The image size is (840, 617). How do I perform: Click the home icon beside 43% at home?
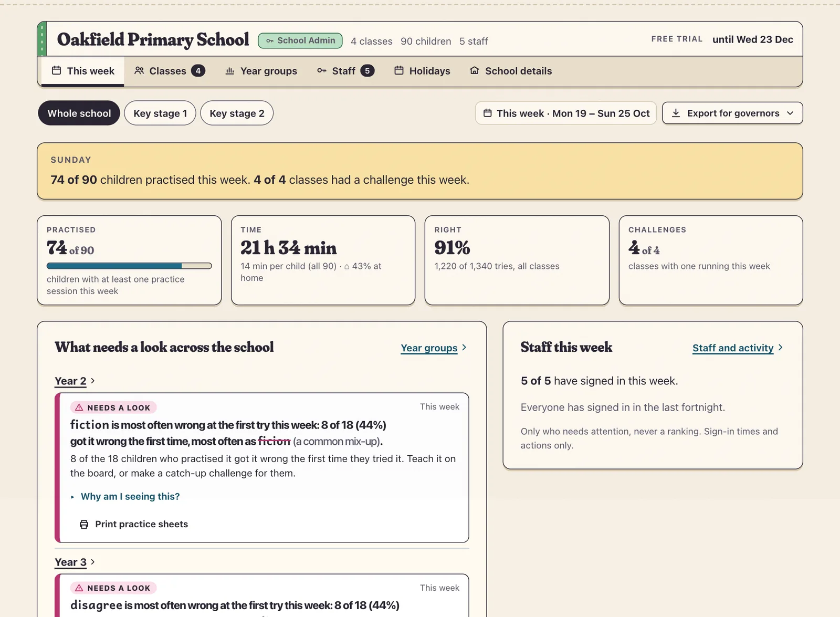click(346, 267)
